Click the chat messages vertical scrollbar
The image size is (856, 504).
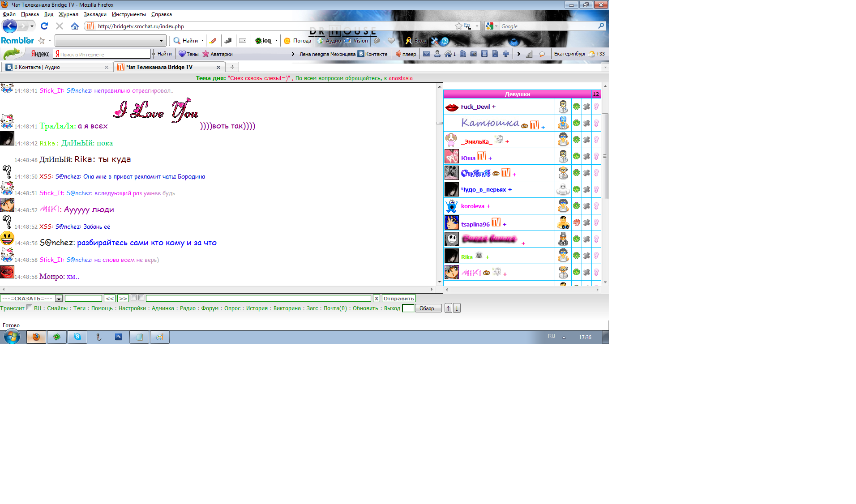point(440,184)
